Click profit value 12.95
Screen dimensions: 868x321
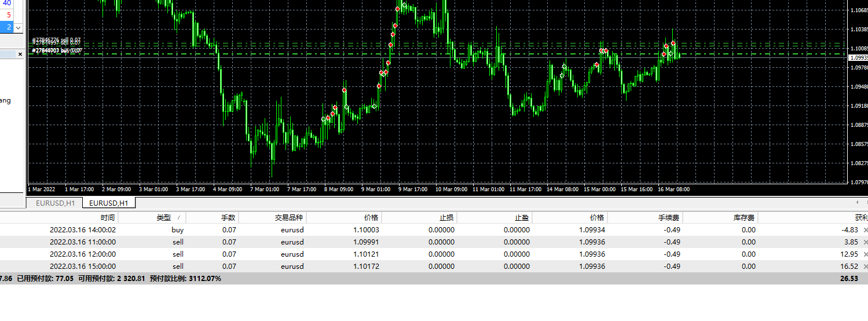[849, 254]
